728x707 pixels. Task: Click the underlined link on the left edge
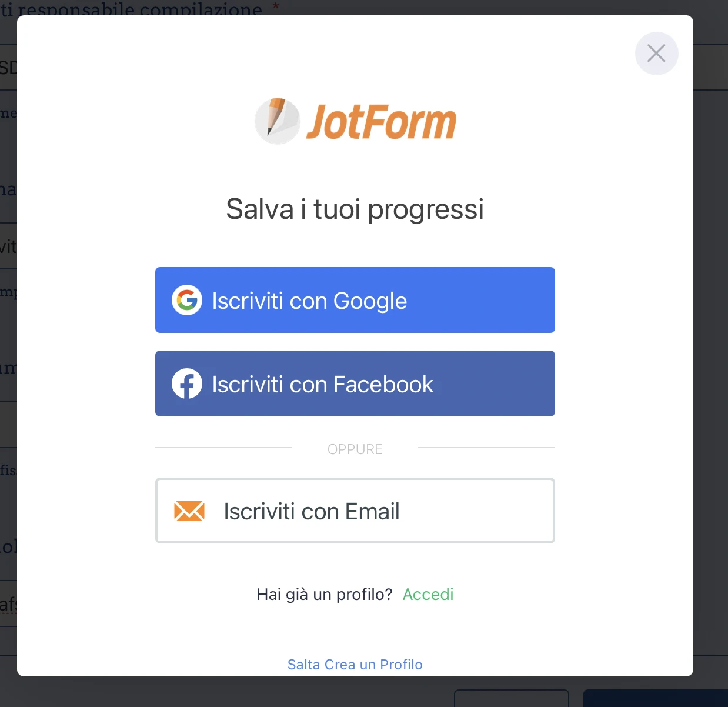click(x=8, y=603)
